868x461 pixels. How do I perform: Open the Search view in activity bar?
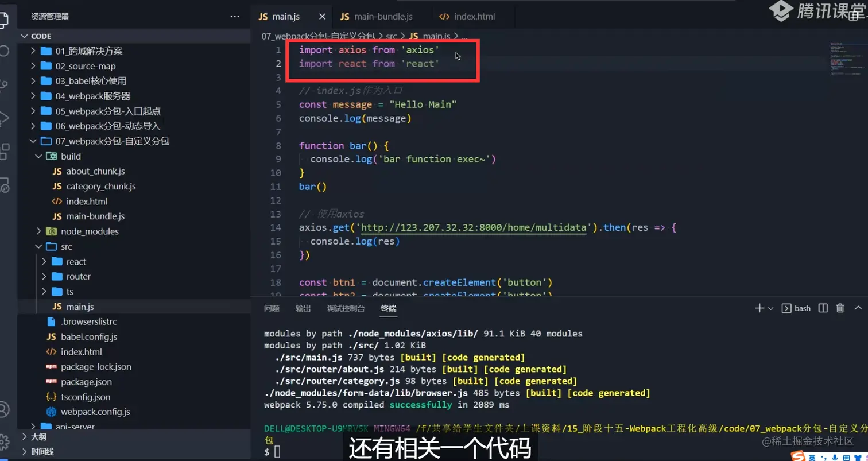(3, 51)
